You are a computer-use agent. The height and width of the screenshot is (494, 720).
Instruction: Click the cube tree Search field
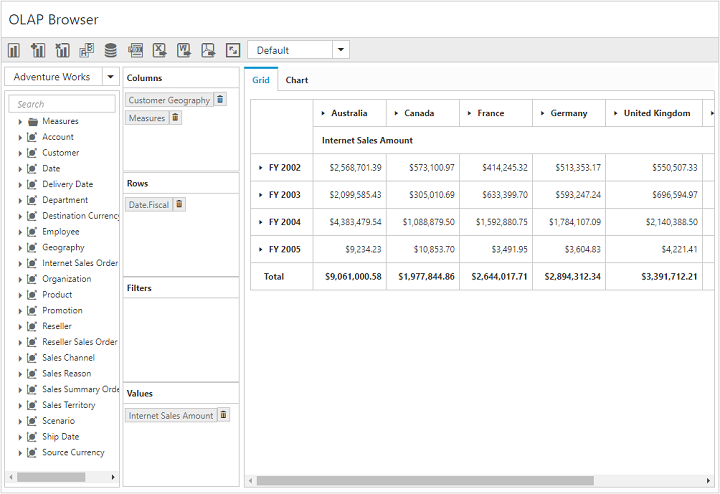62,104
